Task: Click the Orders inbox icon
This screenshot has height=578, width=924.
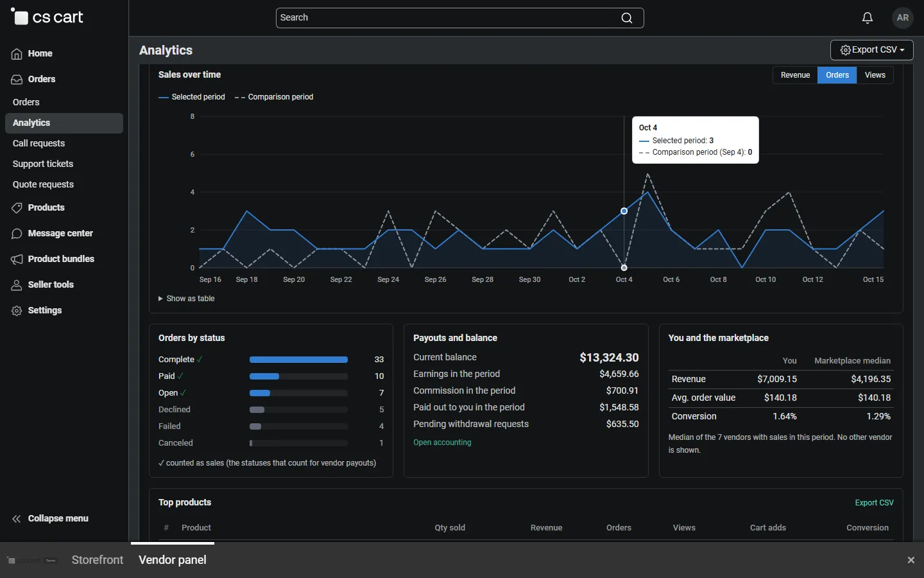Action: point(17,80)
